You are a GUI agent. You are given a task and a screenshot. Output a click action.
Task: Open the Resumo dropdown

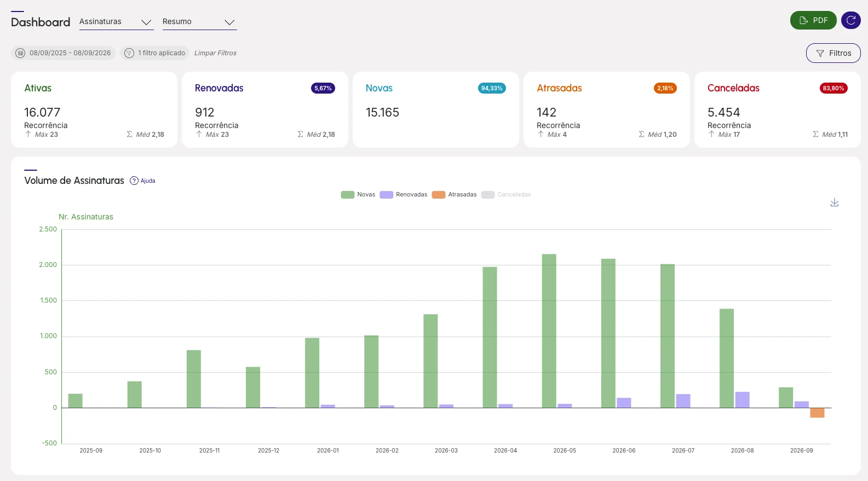point(199,22)
